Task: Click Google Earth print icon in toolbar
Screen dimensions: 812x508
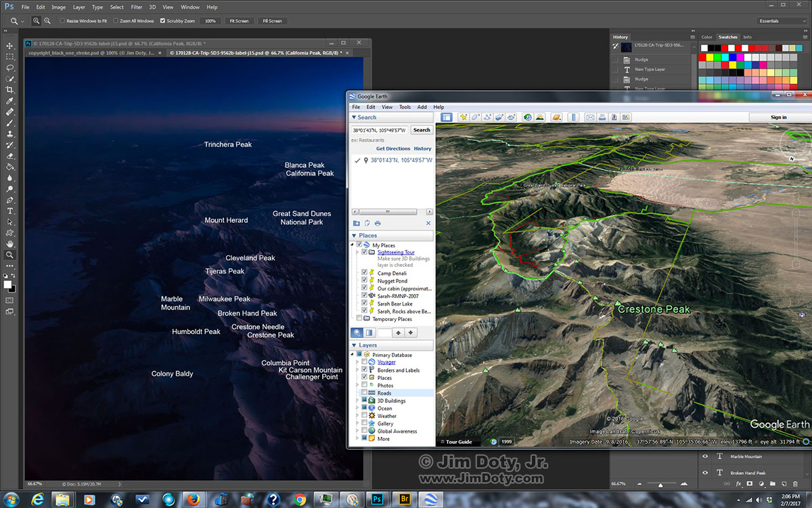Action: point(602,117)
